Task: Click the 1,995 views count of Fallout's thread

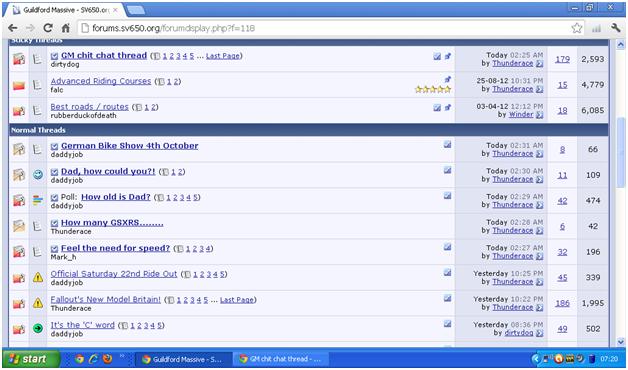Action: (x=592, y=303)
